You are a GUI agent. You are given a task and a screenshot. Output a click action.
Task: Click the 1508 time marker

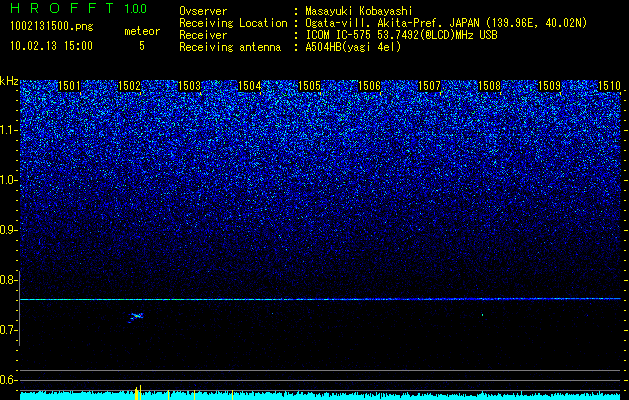pos(489,86)
